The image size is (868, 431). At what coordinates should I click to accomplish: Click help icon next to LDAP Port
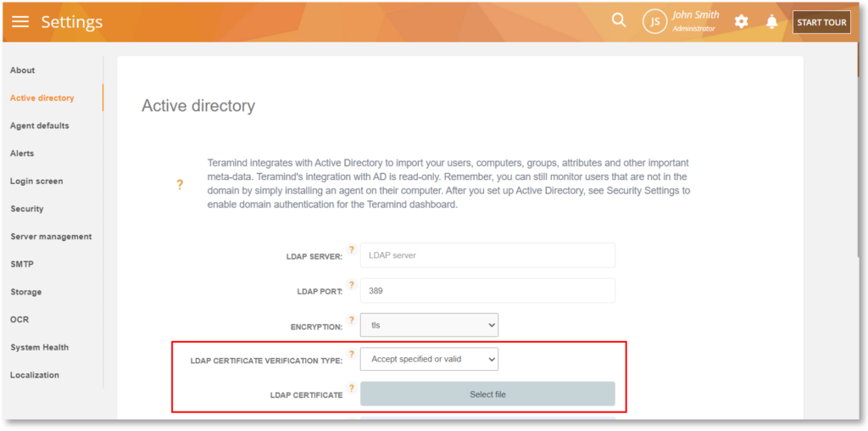[352, 285]
